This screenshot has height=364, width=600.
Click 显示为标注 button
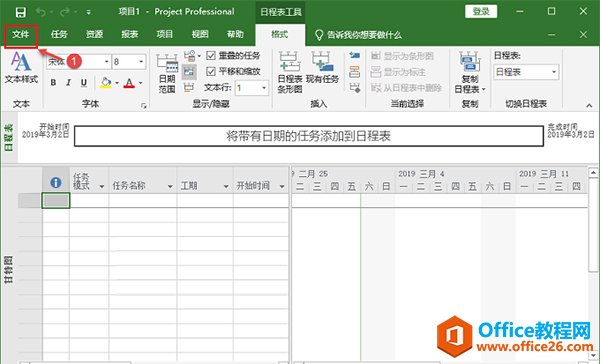[x=398, y=72]
